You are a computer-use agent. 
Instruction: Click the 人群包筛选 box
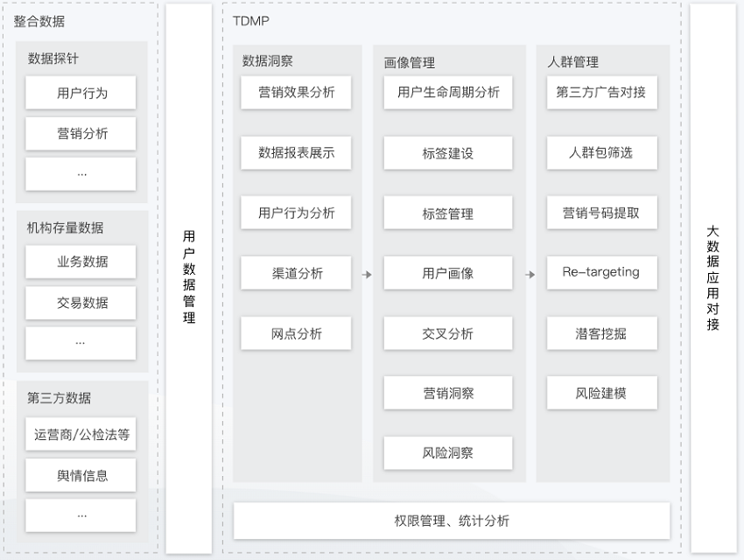coord(601,152)
